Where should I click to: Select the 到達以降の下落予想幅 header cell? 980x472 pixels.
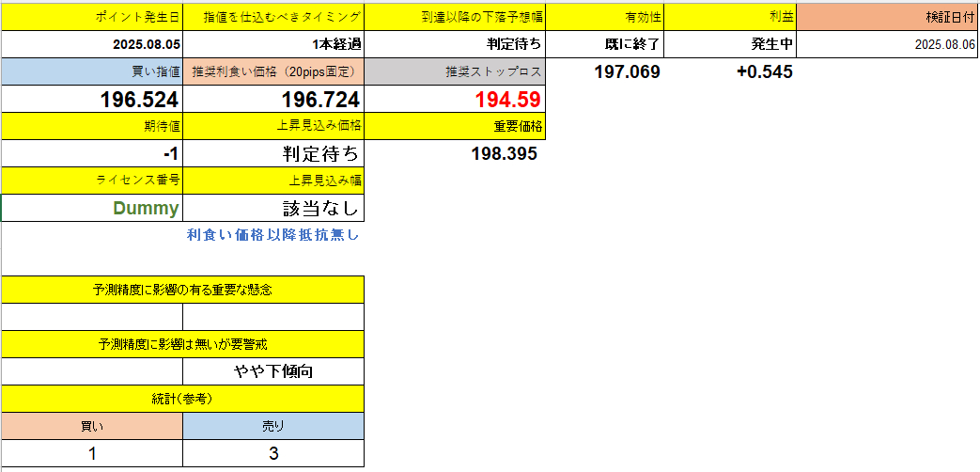click(x=455, y=17)
